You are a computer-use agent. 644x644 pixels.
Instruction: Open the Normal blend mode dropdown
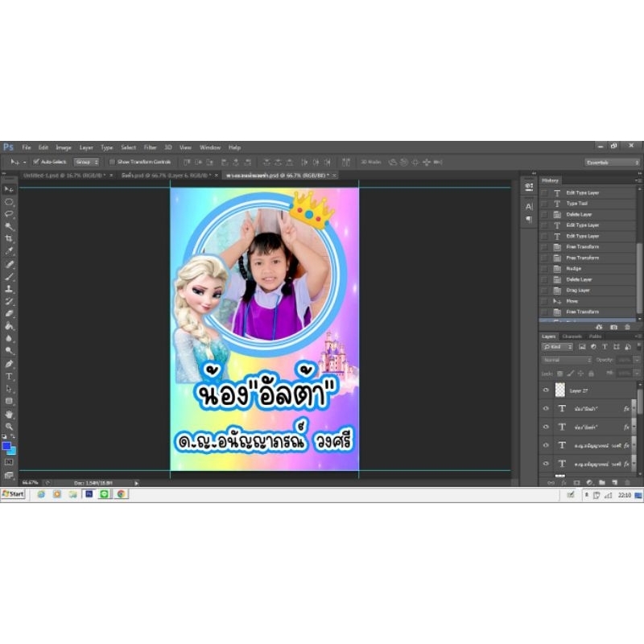567,360
